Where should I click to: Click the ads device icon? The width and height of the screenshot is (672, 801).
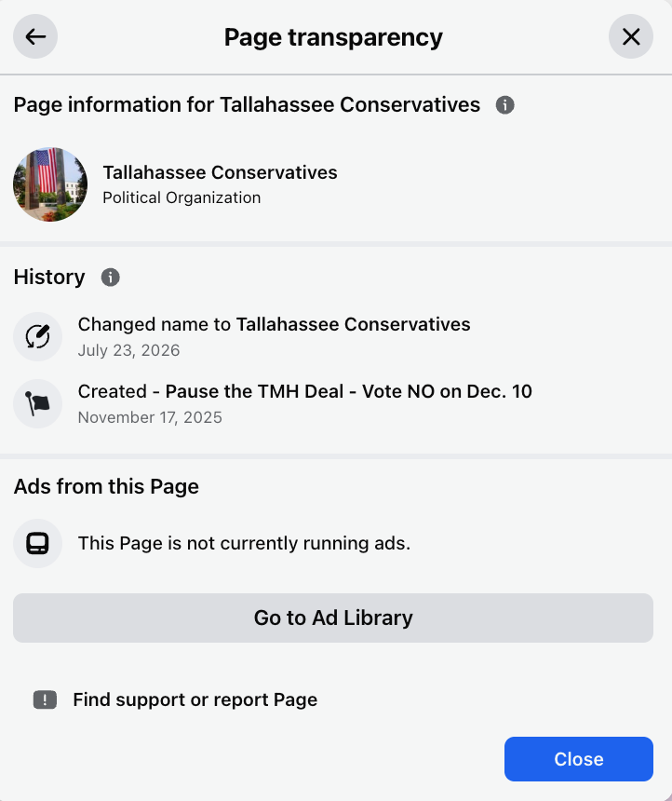pyautogui.click(x=38, y=544)
